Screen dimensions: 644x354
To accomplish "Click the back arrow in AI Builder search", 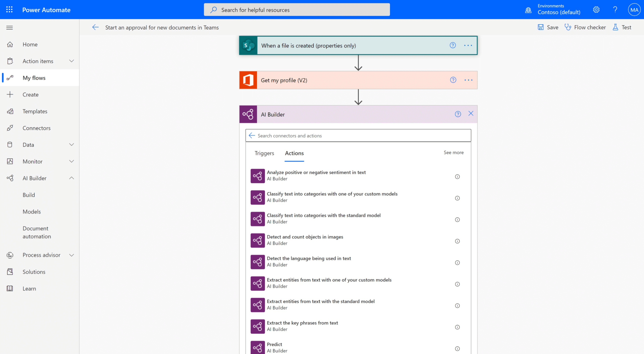I will 251,135.
